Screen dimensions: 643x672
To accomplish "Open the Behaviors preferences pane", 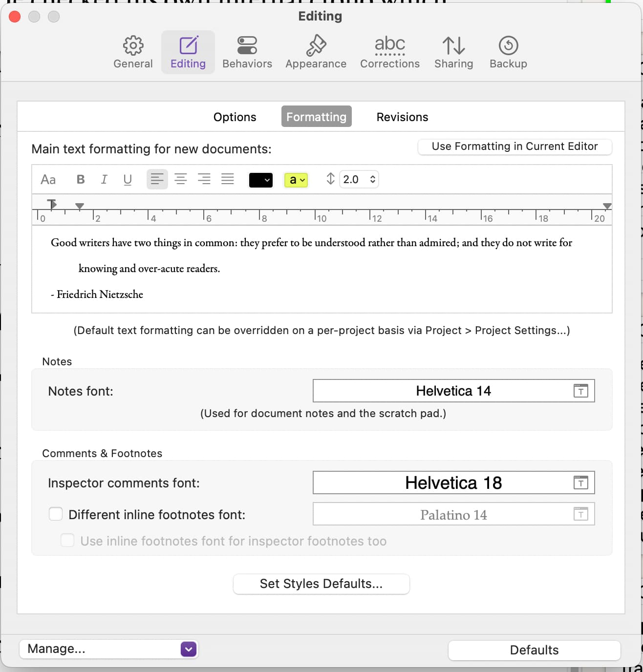I will (x=247, y=52).
